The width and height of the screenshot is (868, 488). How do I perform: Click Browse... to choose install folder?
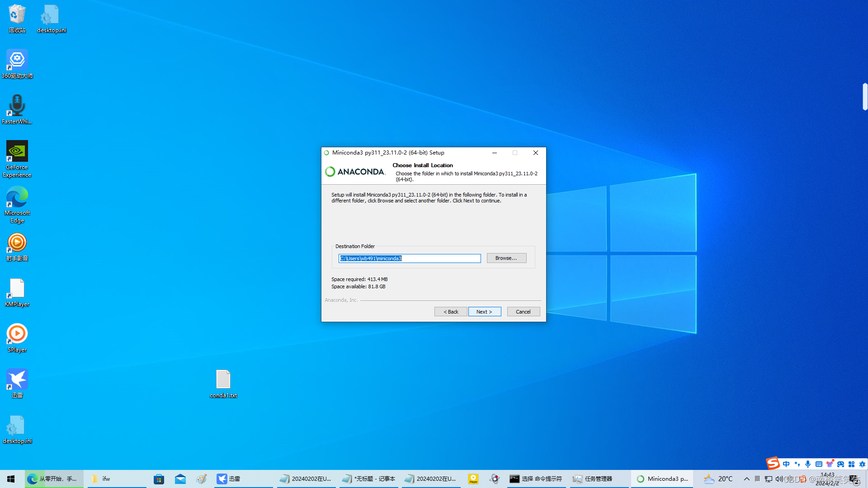pos(506,258)
